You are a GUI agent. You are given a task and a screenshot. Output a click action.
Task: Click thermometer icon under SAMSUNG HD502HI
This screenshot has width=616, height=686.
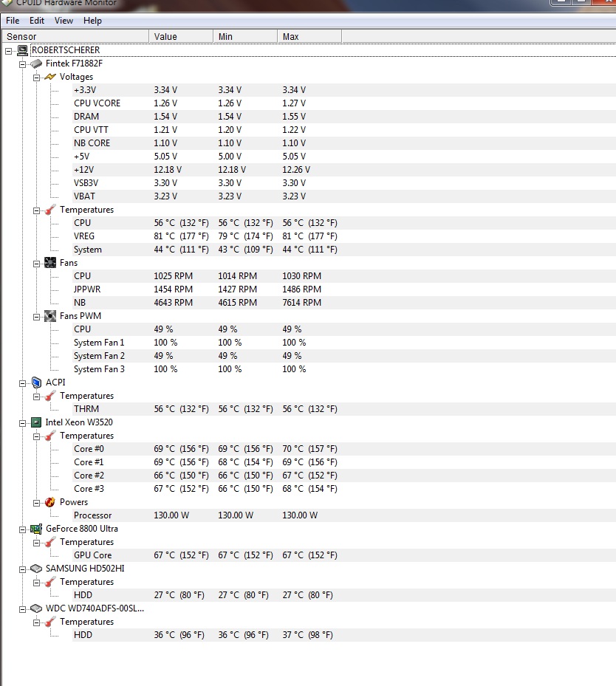[50, 582]
